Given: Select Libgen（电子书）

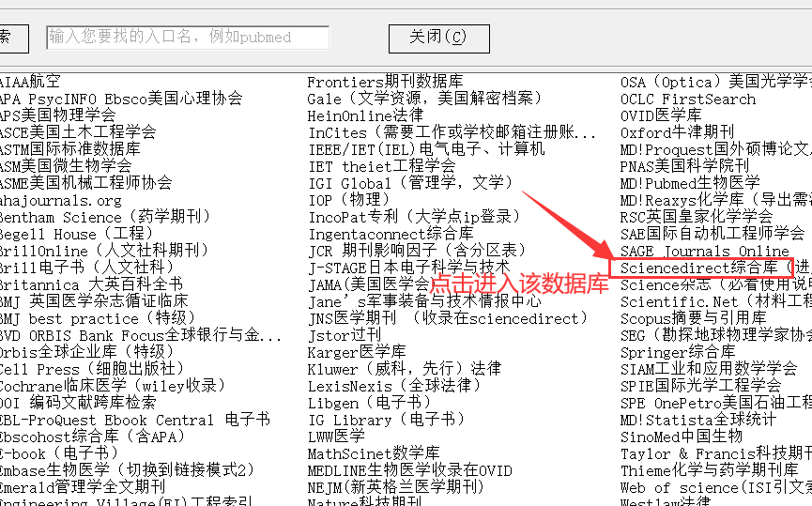Looking at the screenshot, I should tap(370, 403).
